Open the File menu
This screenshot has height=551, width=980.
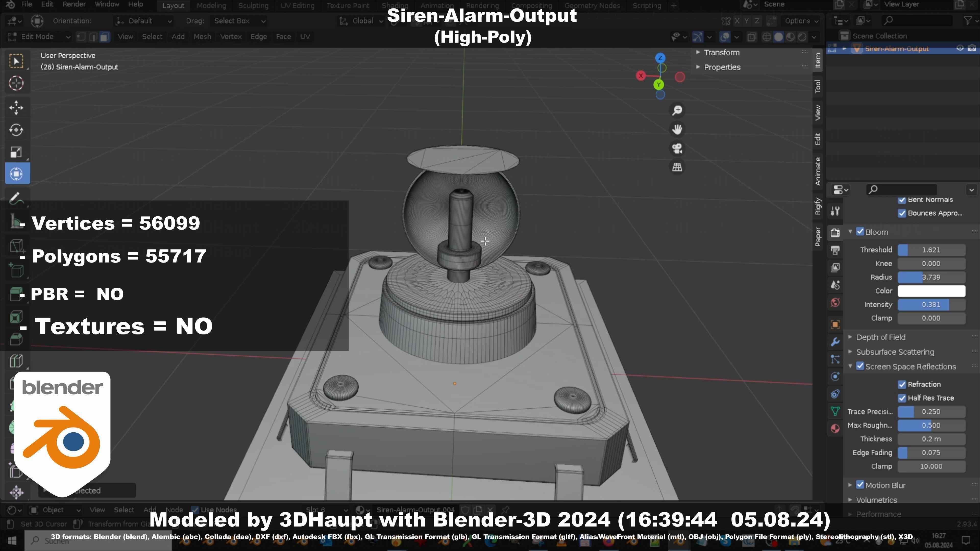coord(26,5)
